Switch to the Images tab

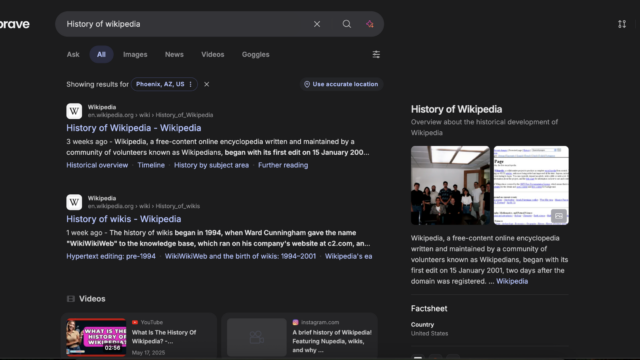click(135, 54)
